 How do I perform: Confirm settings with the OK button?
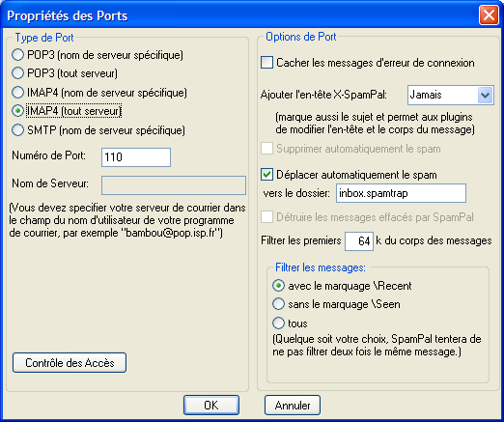tap(211, 406)
